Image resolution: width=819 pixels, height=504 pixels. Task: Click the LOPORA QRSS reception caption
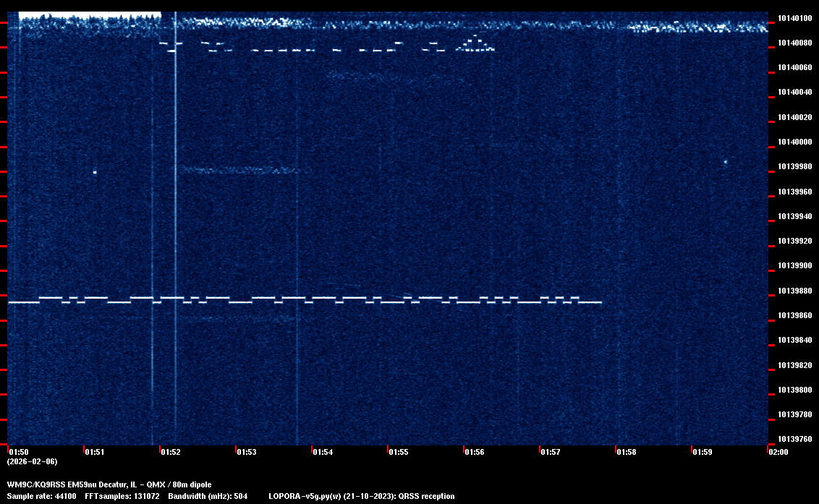point(361,496)
